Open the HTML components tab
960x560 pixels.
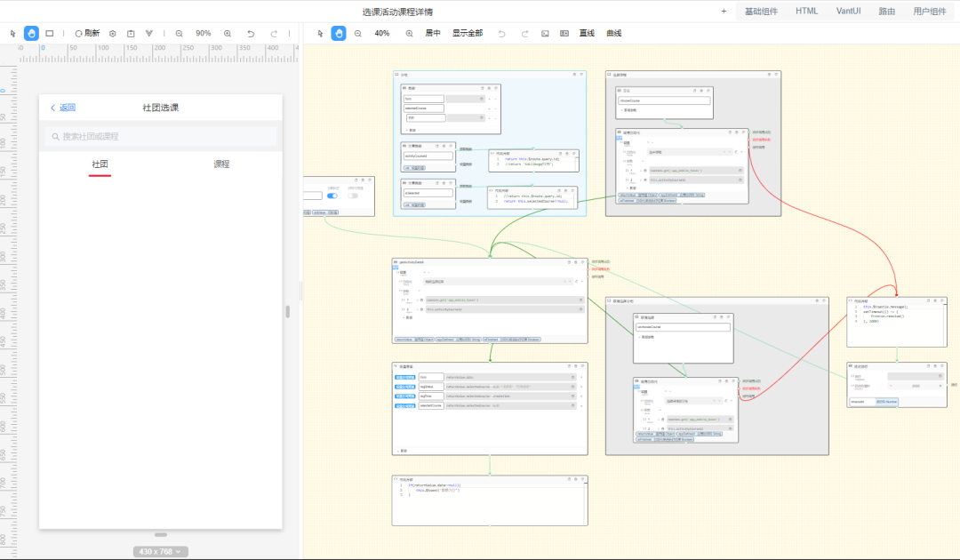point(806,11)
